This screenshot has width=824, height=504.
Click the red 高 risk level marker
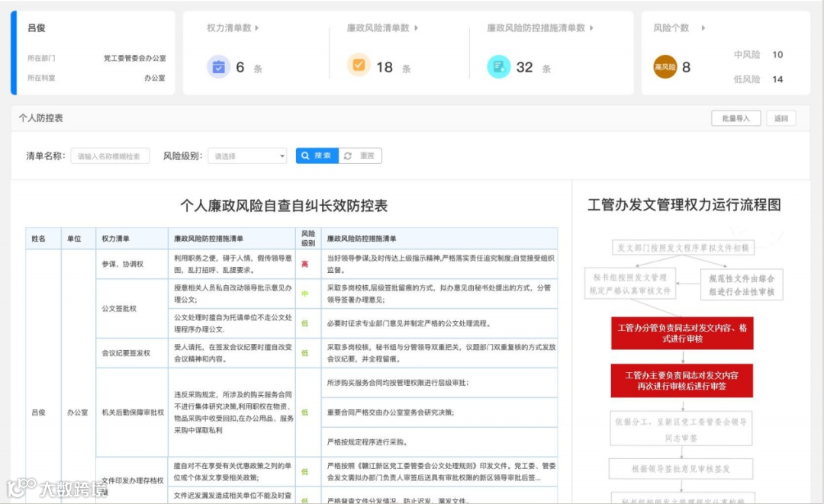point(304,264)
